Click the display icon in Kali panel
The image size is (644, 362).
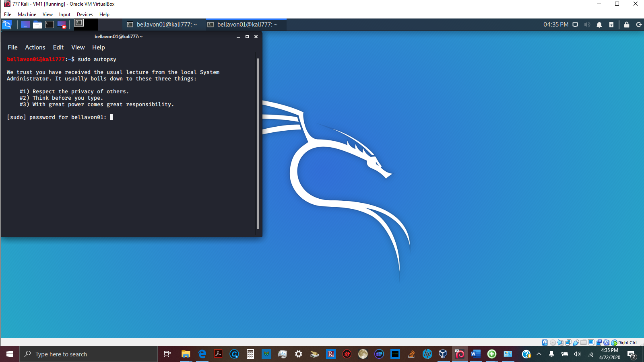(575, 25)
